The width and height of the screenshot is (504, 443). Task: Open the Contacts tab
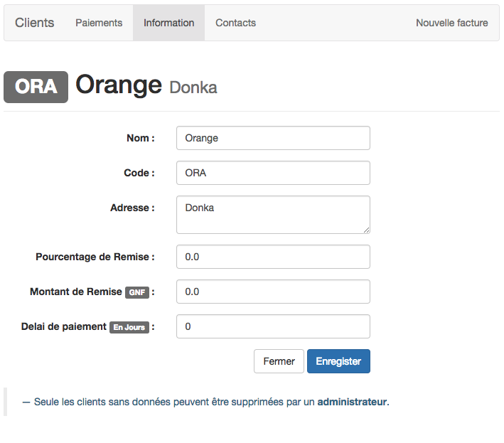tap(235, 23)
